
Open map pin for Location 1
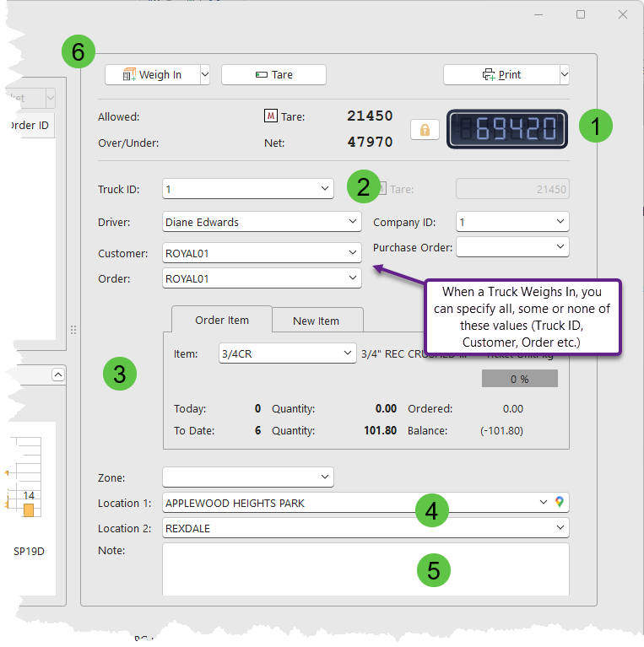pyautogui.click(x=559, y=503)
